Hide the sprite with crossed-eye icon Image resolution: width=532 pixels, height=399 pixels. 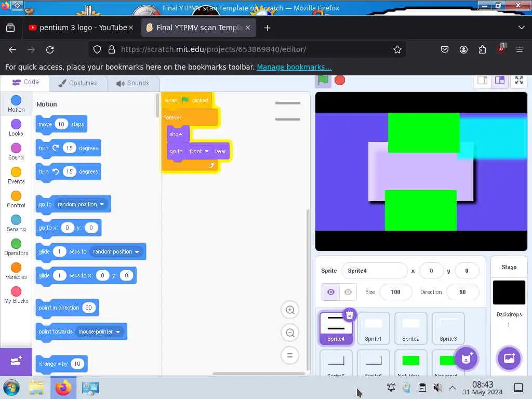348,292
